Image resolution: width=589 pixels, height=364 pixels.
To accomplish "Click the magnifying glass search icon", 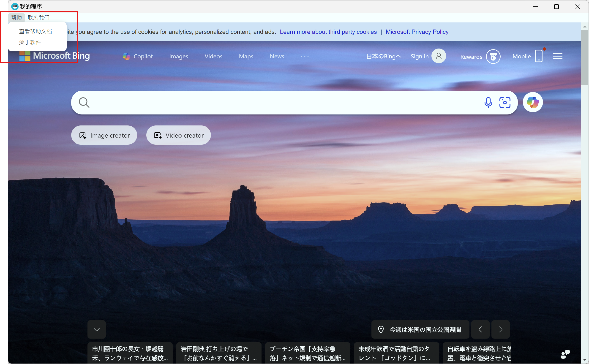I will tap(84, 103).
